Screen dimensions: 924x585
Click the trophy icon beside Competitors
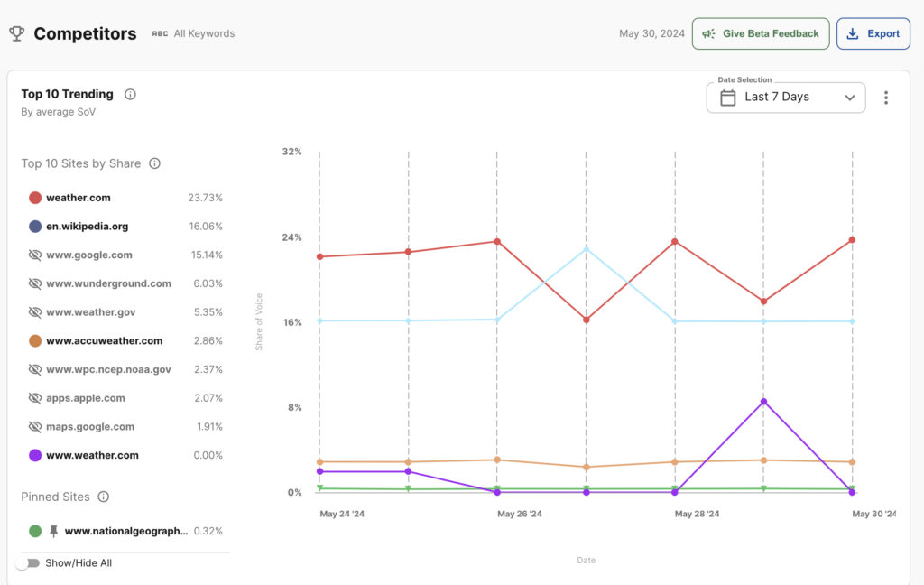(16, 33)
